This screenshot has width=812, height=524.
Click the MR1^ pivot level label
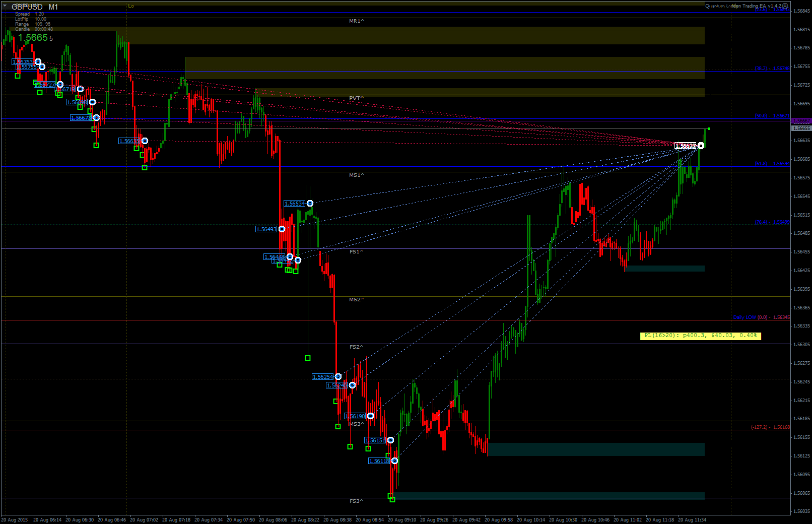(357, 21)
